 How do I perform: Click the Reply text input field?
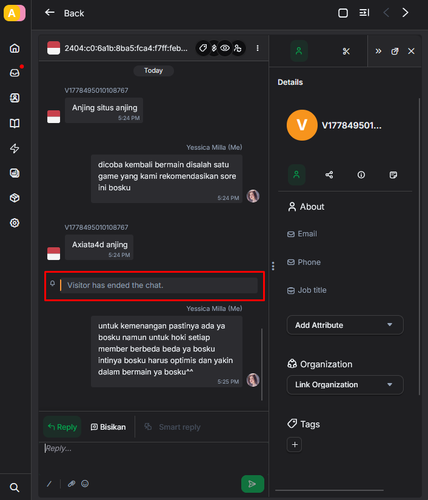[x=153, y=457]
